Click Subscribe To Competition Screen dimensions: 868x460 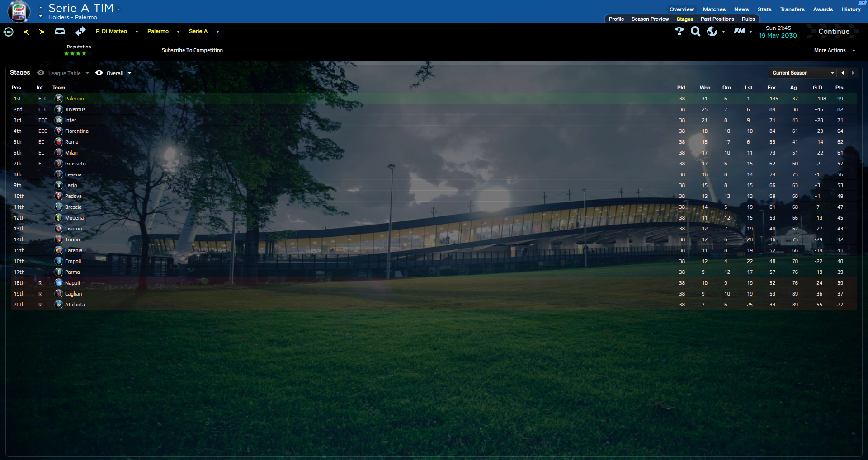[x=192, y=50]
